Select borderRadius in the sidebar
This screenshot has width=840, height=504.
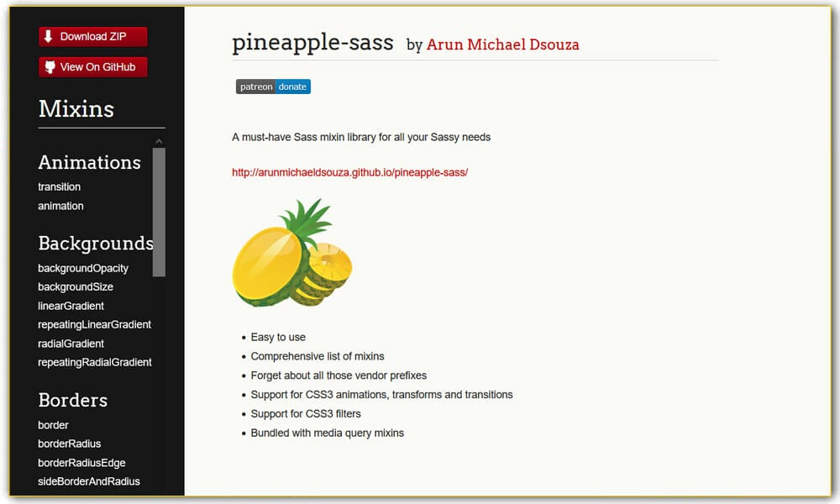[x=67, y=444]
